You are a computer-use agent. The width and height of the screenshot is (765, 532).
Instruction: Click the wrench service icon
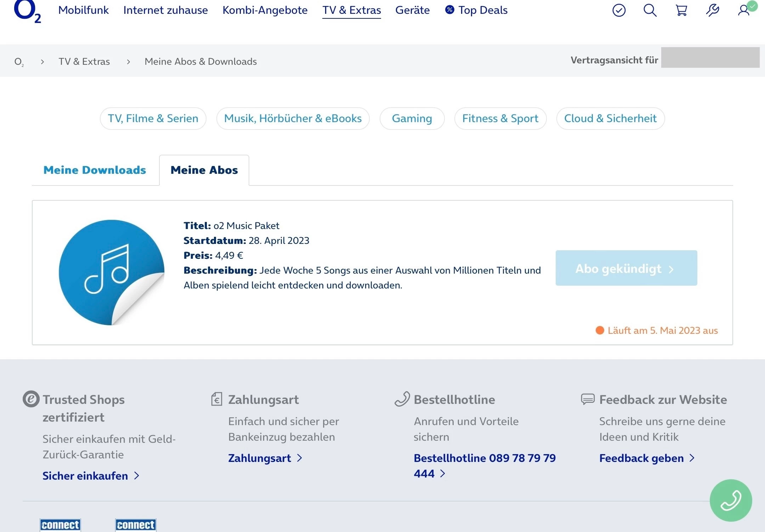[x=712, y=10]
